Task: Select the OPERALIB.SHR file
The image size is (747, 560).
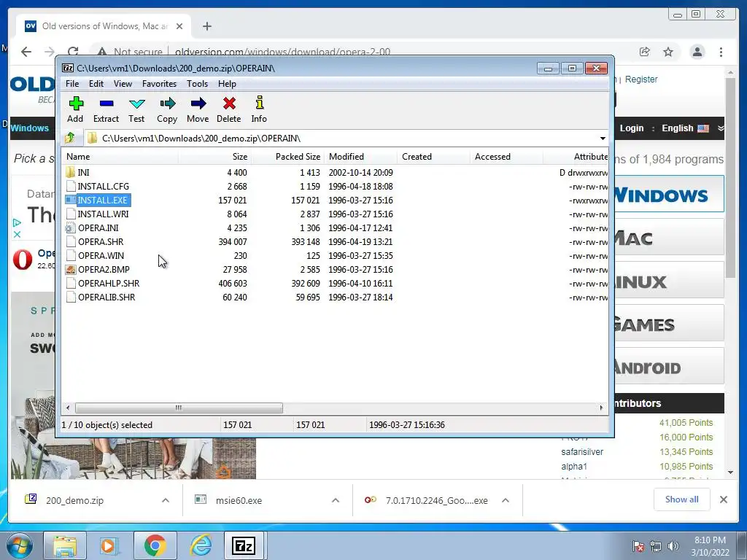Action: (x=107, y=297)
